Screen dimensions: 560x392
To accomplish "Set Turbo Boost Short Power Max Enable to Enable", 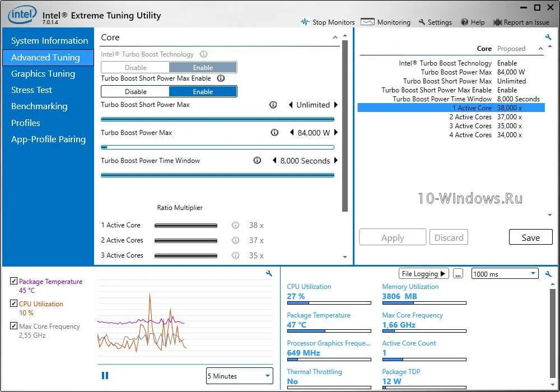I will pyautogui.click(x=203, y=91).
